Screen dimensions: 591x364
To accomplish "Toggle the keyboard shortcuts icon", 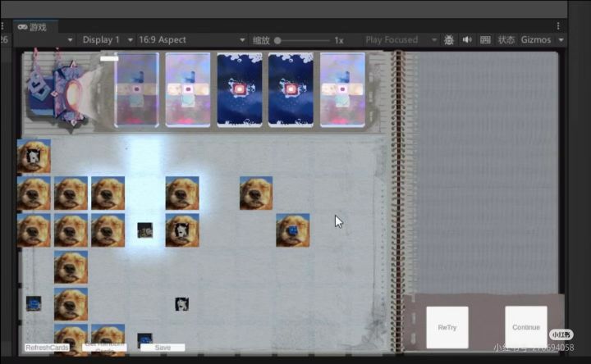I will click(x=485, y=39).
